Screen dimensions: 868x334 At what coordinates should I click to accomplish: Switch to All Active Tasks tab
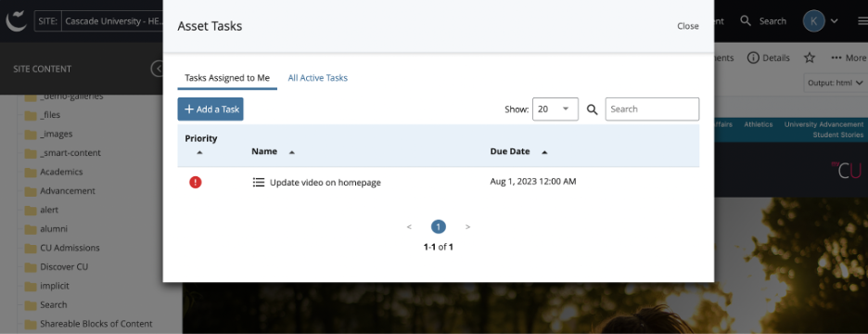click(318, 78)
